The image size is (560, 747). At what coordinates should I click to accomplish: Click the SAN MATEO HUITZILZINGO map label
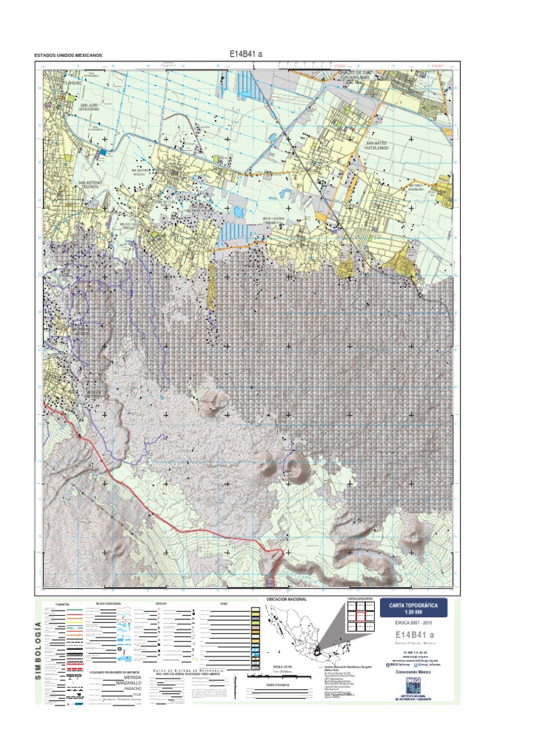pos(376,145)
